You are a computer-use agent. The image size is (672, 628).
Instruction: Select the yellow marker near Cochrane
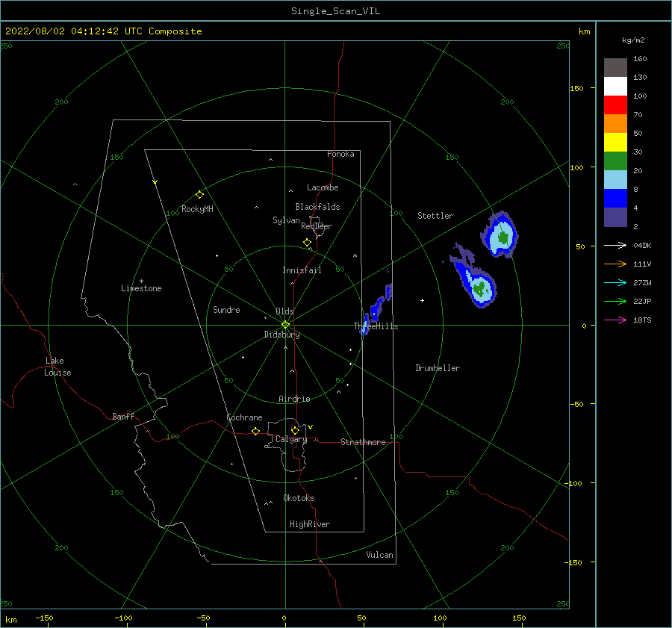click(255, 431)
